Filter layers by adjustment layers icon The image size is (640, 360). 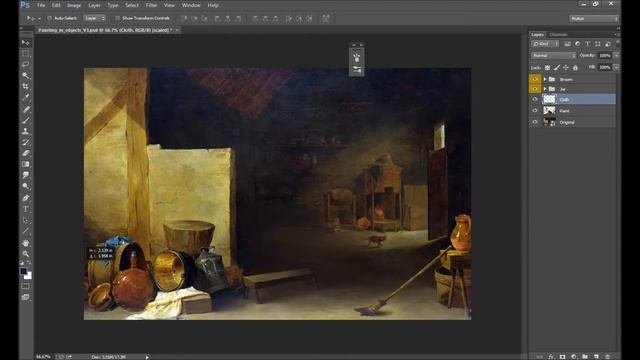click(x=578, y=44)
